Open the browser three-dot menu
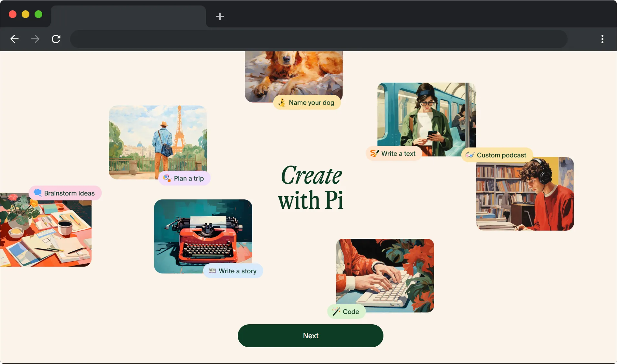 602,39
